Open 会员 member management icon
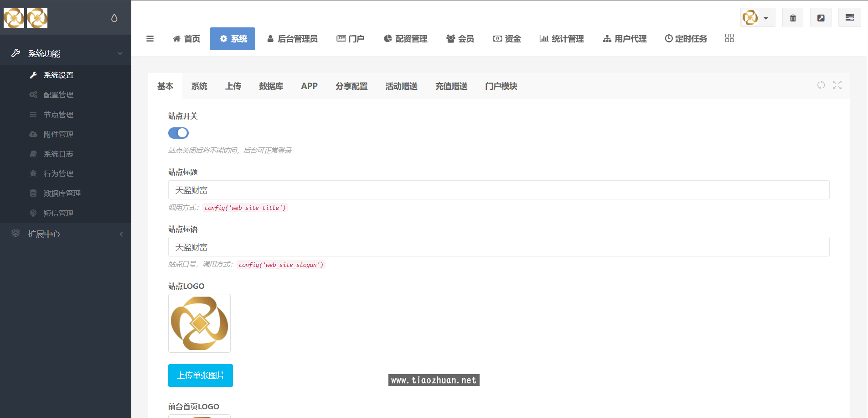 (x=450, y=39)
